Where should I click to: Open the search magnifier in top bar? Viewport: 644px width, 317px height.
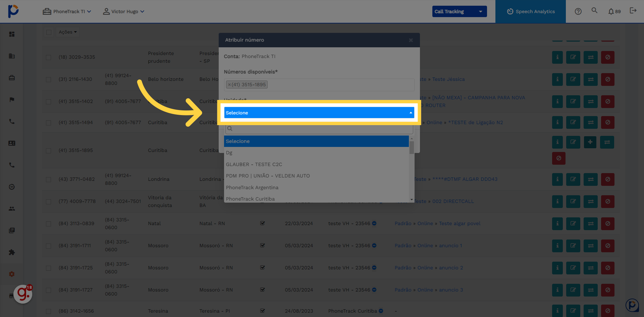(x=594, y=10)
